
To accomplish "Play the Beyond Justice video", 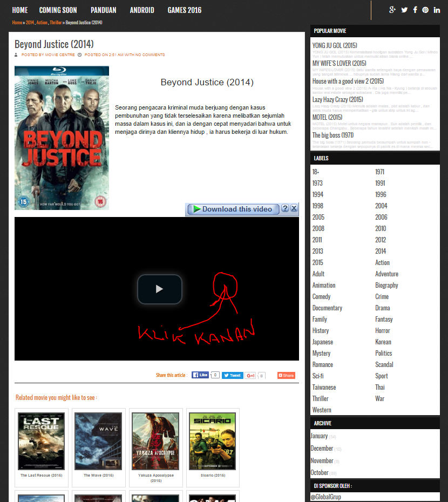I will [159, 289].
